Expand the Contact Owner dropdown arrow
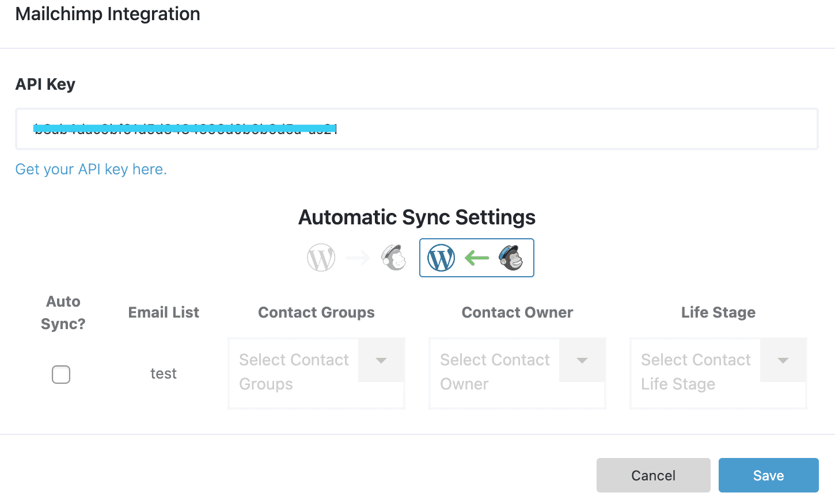The image size is (835, 504). 582,361
